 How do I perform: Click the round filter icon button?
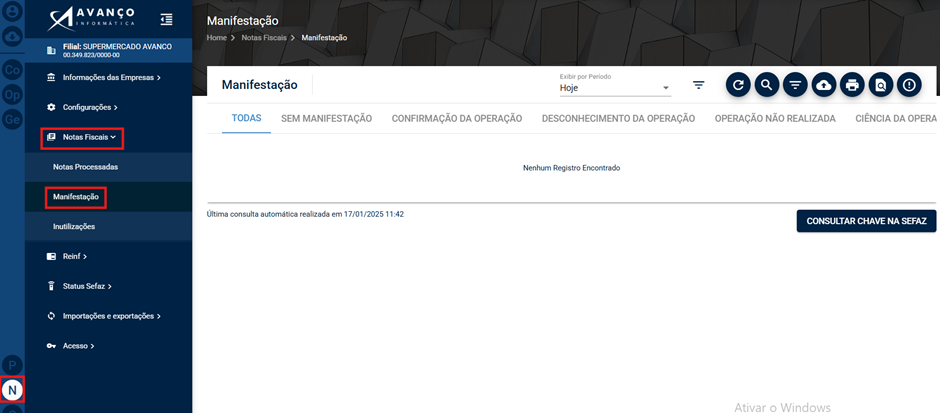coord(795,85)
